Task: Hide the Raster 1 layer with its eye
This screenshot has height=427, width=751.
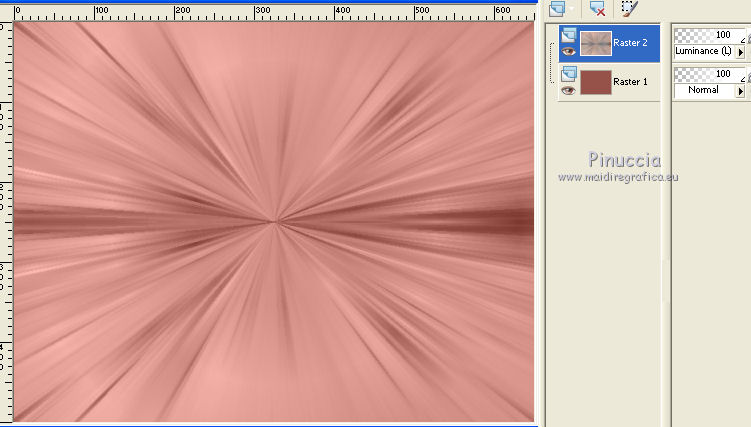Action: coord(569,90)
